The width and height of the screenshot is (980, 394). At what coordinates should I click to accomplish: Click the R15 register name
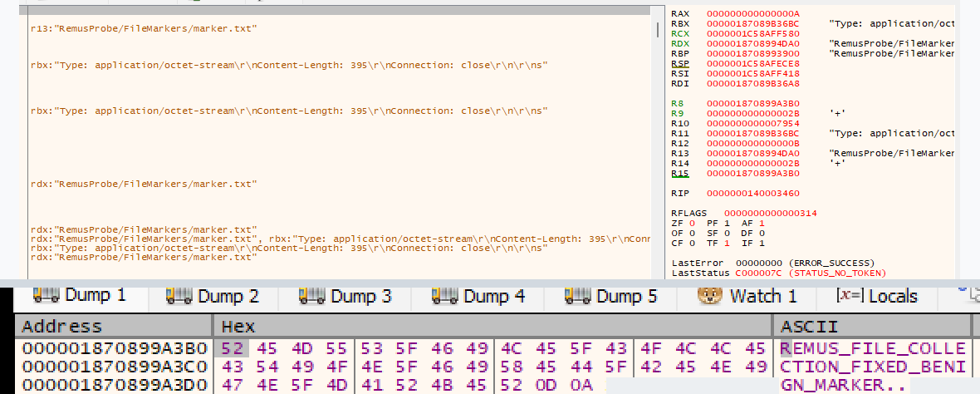pyautogui.click(x=681, y=173)
